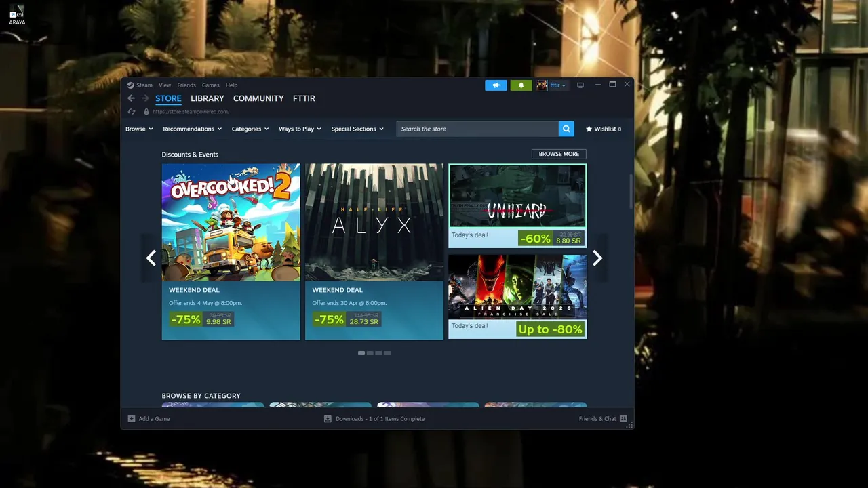Click the Add a Game plus icon

132,419
